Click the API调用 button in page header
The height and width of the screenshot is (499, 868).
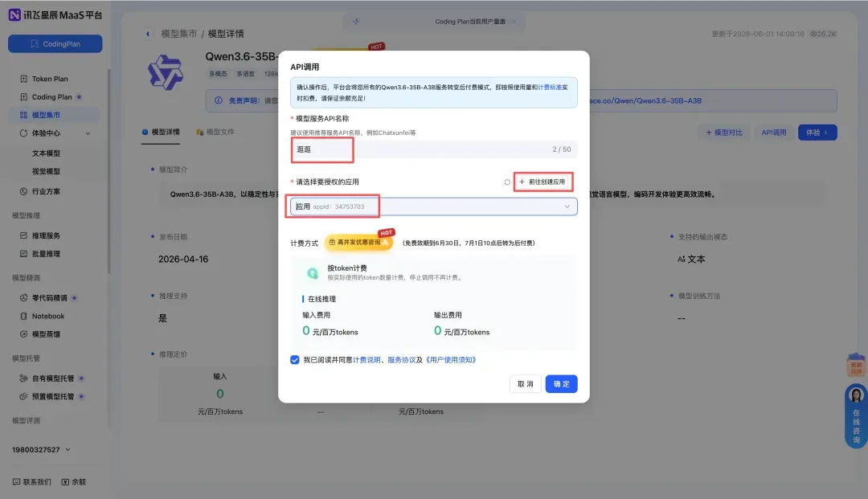pyautogui.click(x=773, y=133)
